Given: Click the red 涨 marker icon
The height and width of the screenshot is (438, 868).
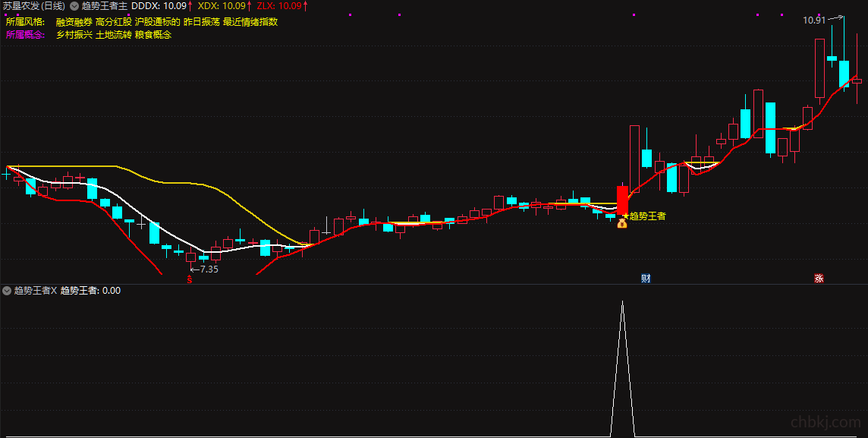Looking at the screenshot, I should point(819,278).
